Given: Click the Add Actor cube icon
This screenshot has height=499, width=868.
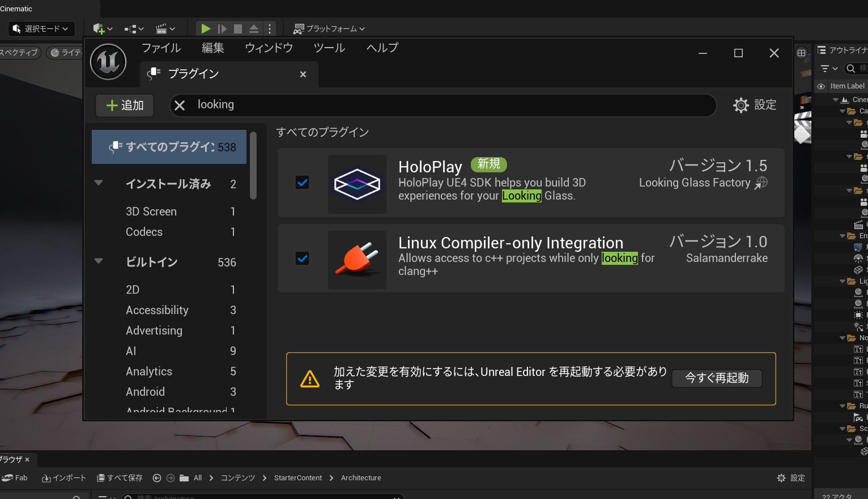Looking at the screenshot, I should point(99,28).
